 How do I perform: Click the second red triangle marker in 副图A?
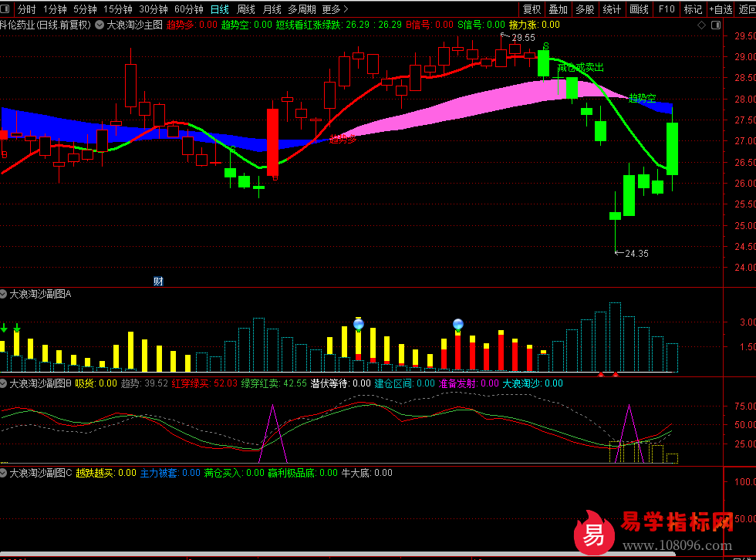[x=616, y=374]
